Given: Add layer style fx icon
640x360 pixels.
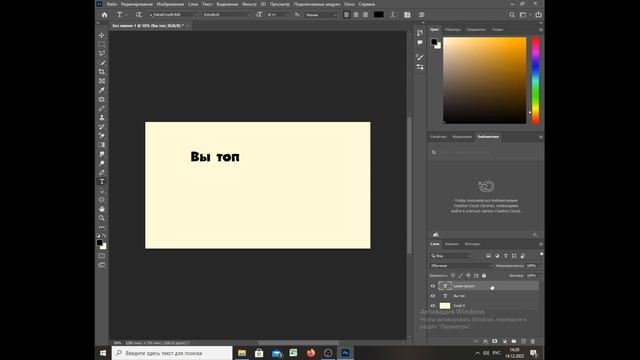Looking at the screenshot, I should pyautogui.click(x=485, y=341).
